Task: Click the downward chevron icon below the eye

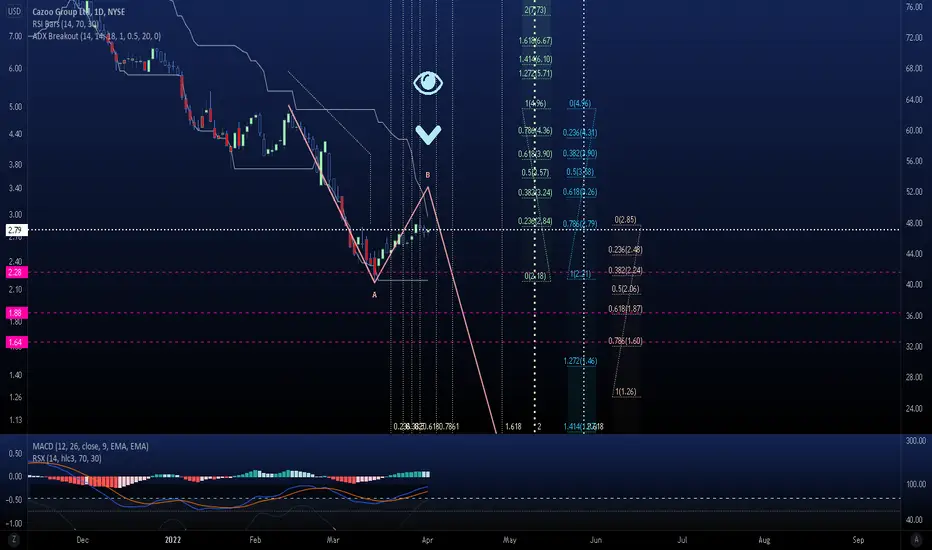Action: click(428, 134)
